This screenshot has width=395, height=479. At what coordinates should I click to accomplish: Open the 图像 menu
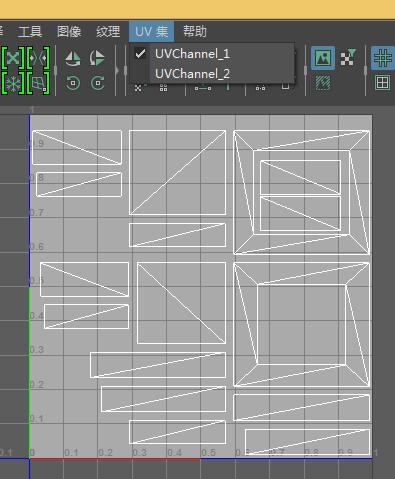[69, 32]
